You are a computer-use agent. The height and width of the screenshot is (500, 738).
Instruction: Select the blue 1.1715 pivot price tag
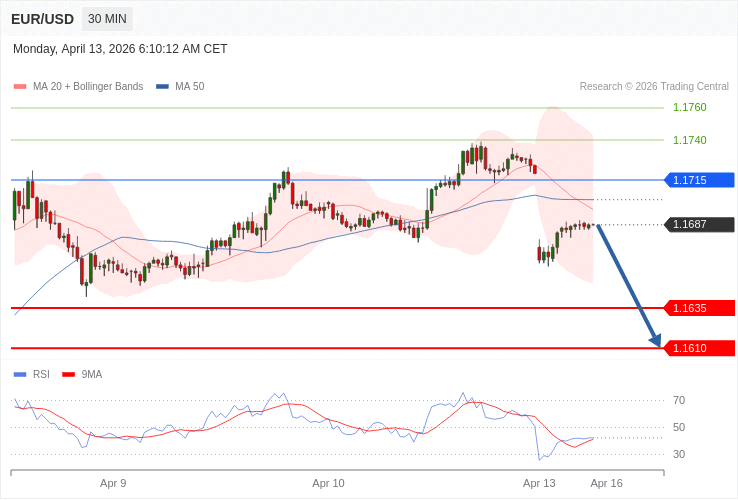(699, 180)
